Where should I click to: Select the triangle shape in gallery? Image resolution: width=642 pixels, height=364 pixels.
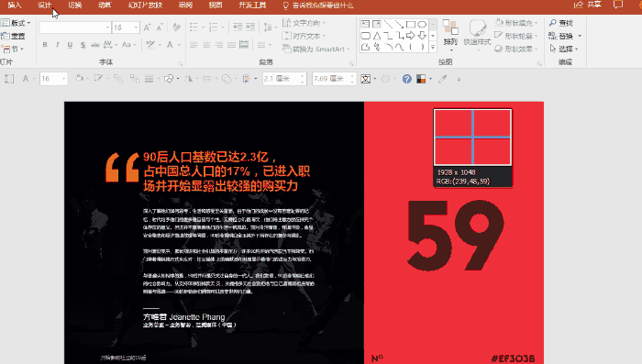[x=377, y=36]
